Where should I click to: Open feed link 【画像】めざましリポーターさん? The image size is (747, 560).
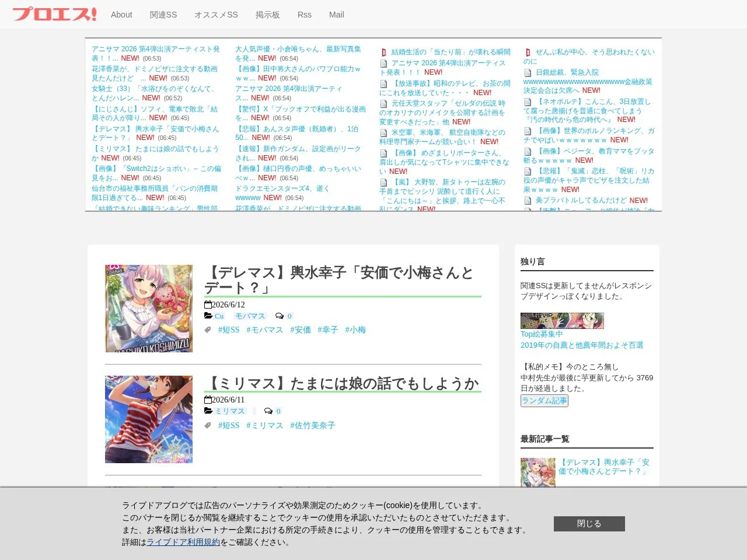(x=444, y=162)
